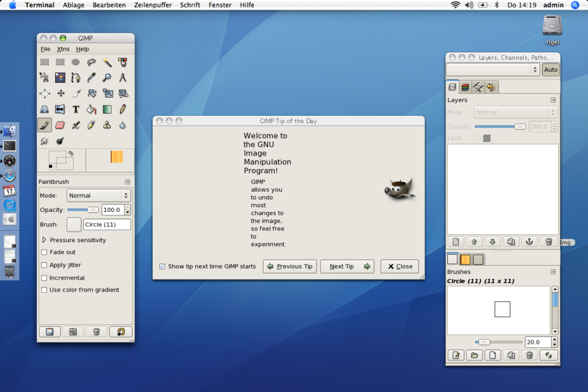588x392 pixels.
Task: Click the refresh brushes button
Action: tap(548, 355)
